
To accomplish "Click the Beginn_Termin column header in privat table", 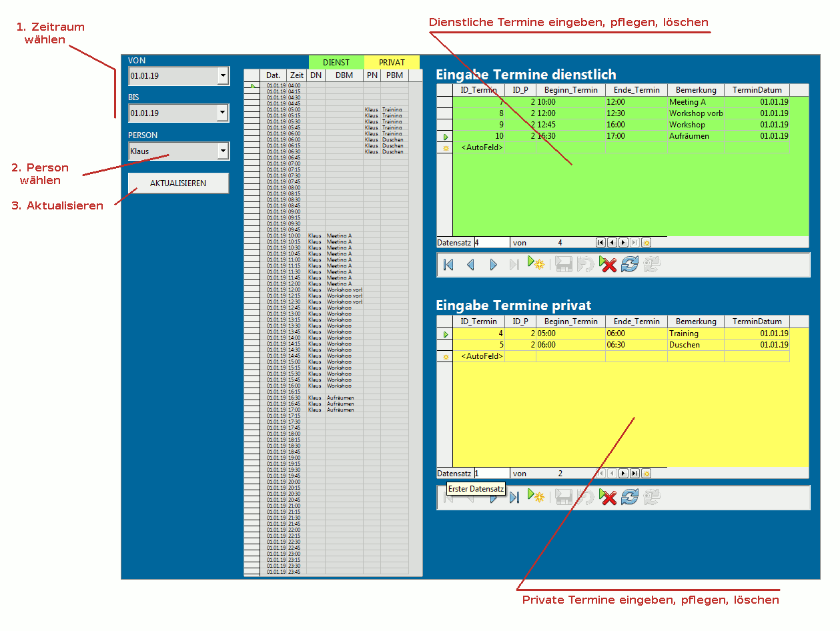I will pos(570,322).
